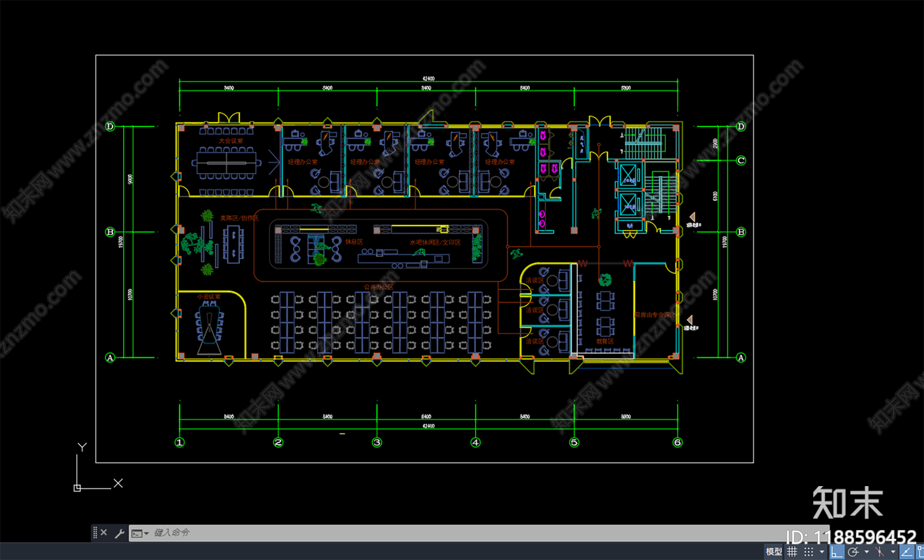Select grid axis bubble 6 at bottom
This screenshot has height=560, width=924.
coord(677,442)
